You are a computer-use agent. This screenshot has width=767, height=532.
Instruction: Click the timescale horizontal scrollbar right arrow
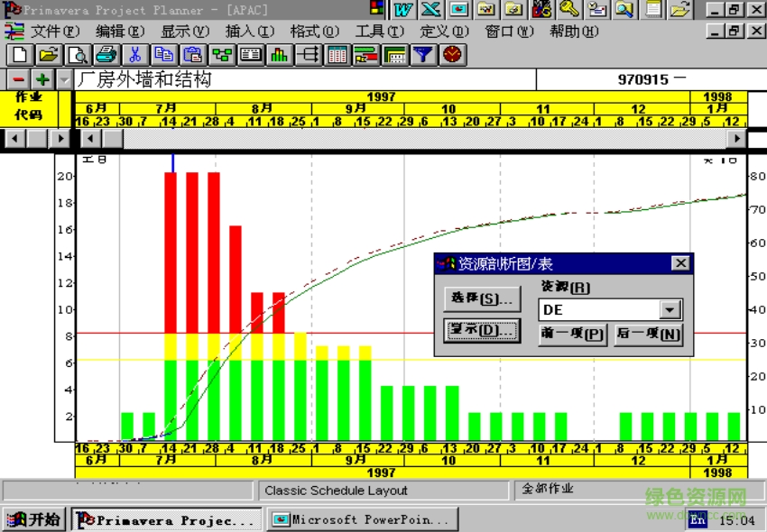pos(737,139)
